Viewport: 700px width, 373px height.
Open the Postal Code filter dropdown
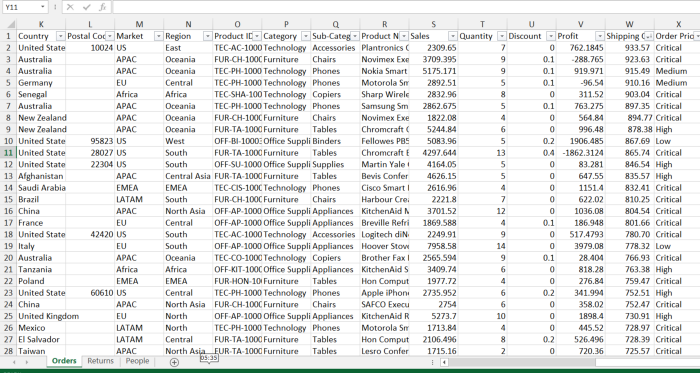pos(109,36)
